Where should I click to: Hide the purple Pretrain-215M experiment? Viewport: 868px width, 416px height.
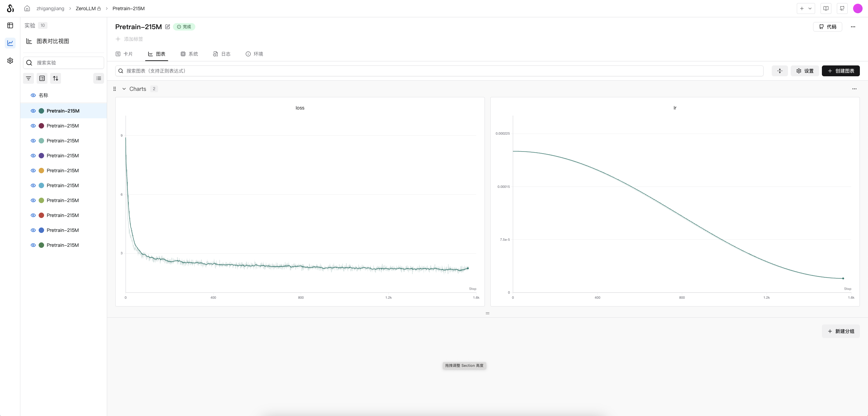tap(33, 156)
